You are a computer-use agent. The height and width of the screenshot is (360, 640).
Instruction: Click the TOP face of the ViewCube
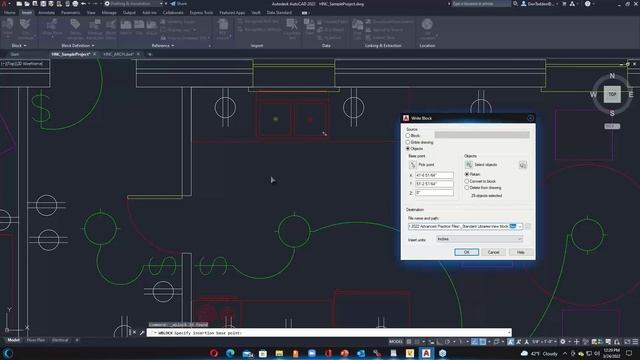[x=612, y=94]
